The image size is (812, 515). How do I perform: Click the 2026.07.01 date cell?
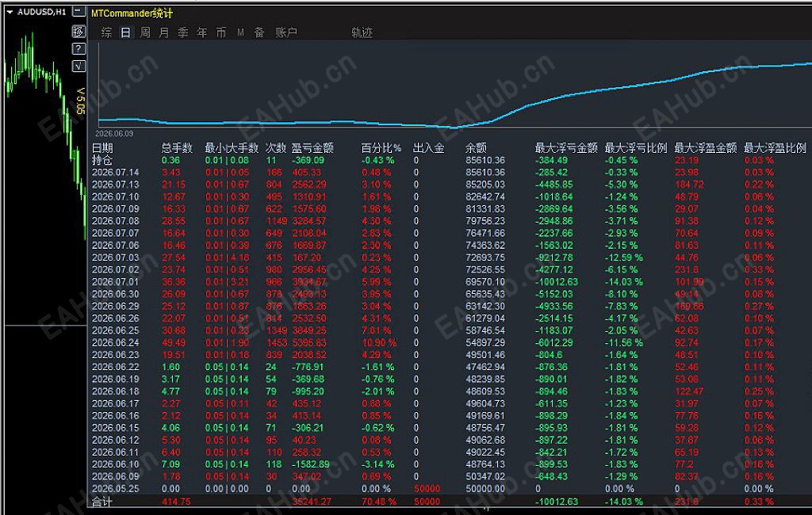pyautogui.click(x=116, y=282)
